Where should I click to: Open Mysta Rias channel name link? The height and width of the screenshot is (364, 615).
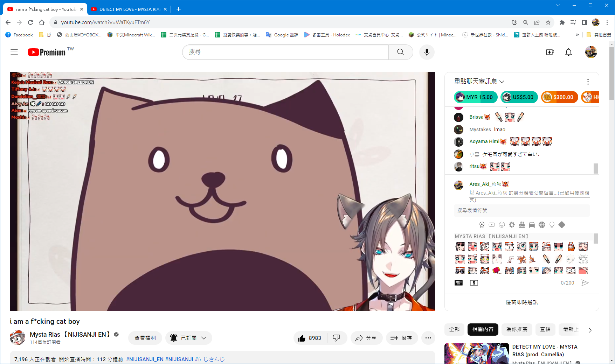tap(70, 335)
